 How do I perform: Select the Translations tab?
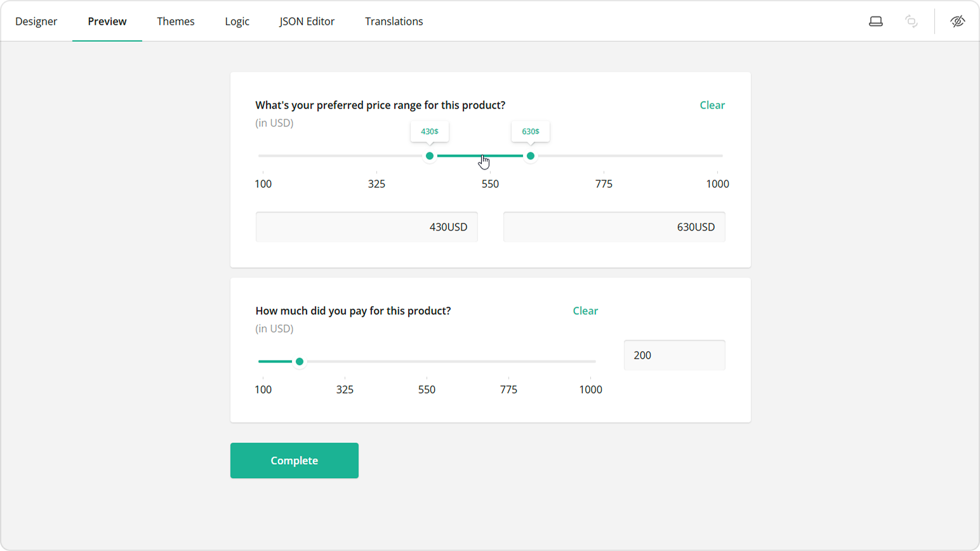click(x=394, y=22)
